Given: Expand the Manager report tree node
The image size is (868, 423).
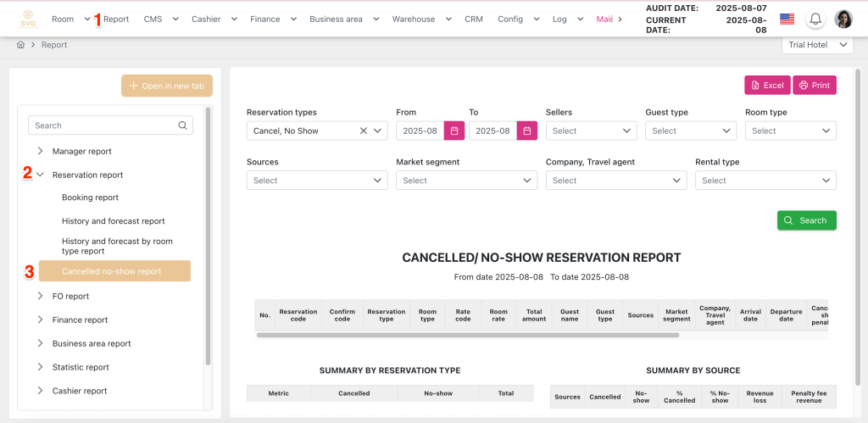Looking at the screenshot, I should tap(40, 151).
